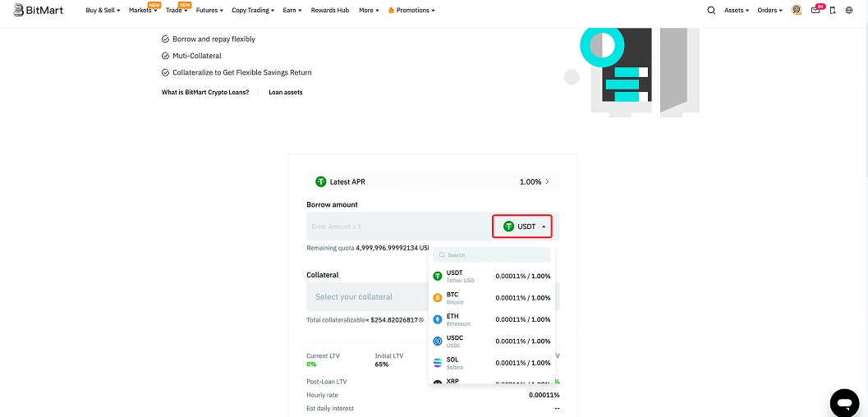Viewport: 868px width, 417px height.
Task: Expand the Trade menu
Action: (x=177, y=10)
